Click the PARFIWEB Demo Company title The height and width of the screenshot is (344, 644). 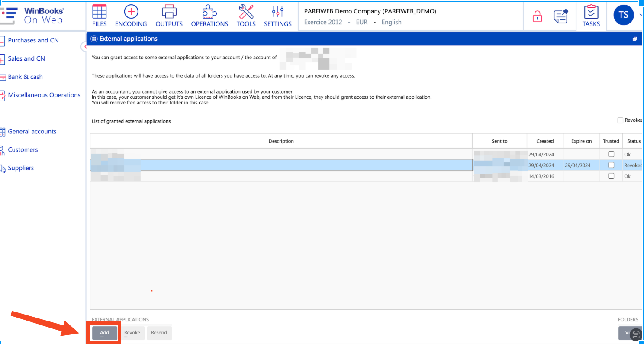tap(370, 11)
